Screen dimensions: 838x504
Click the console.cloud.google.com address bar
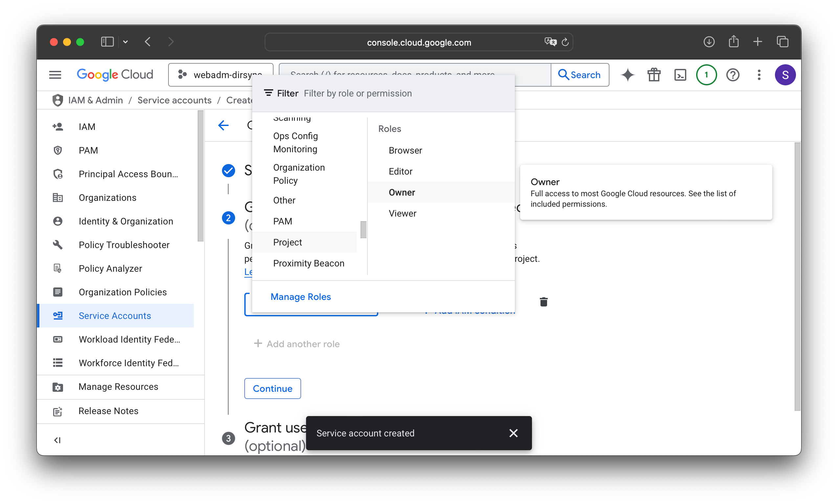pos(419,42)
